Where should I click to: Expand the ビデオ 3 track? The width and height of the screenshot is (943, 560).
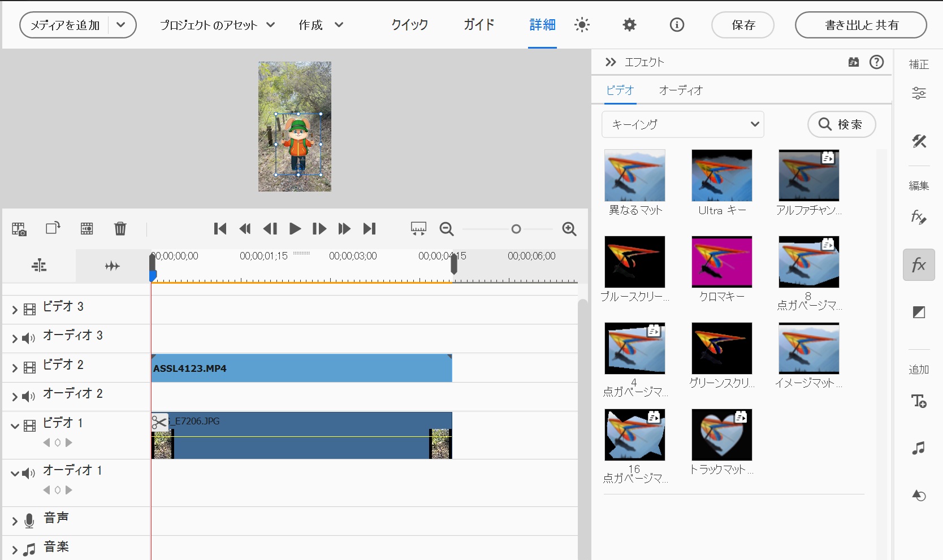click(x=15, y=309)
